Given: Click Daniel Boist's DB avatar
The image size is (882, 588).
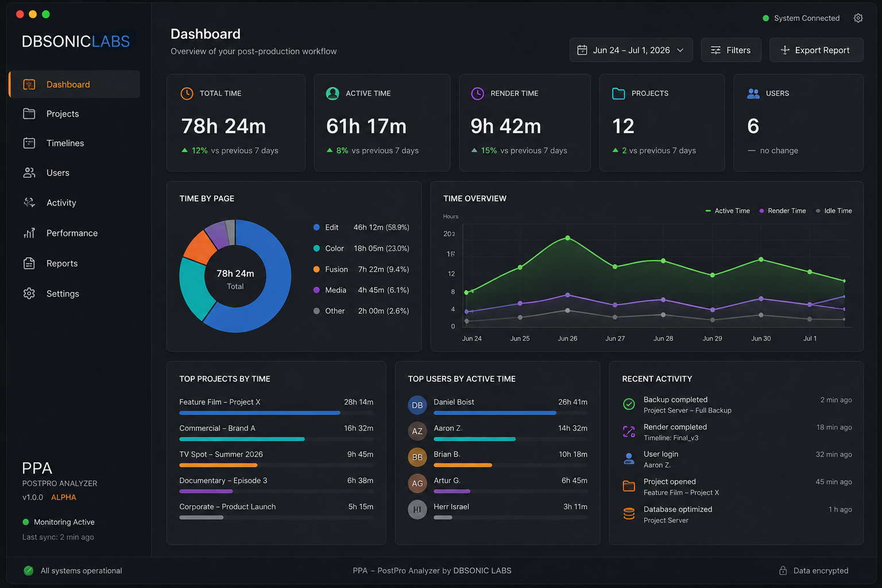Looking at the screenshot, I should pos(417,405).
